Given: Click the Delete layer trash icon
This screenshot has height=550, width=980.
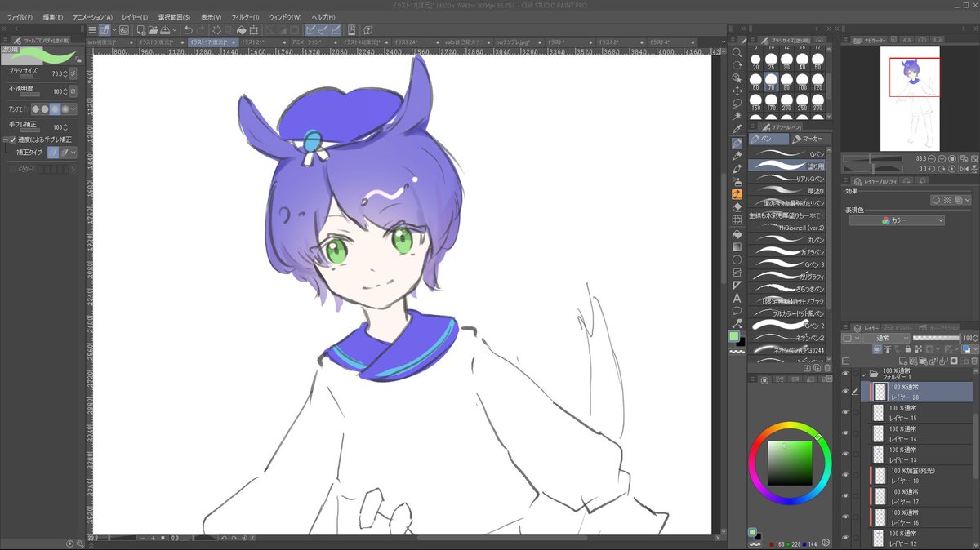Looking at the screenshot, I should [974, 360].
